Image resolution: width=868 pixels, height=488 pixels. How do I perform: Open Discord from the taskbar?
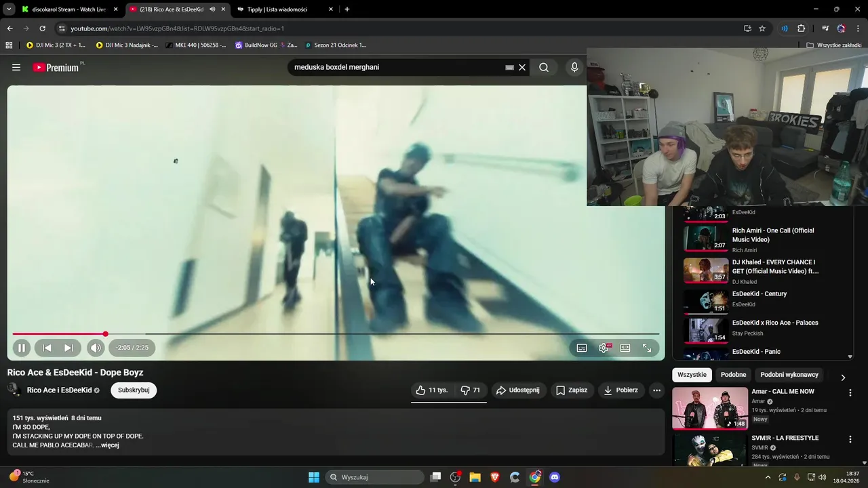coord(555,477)
